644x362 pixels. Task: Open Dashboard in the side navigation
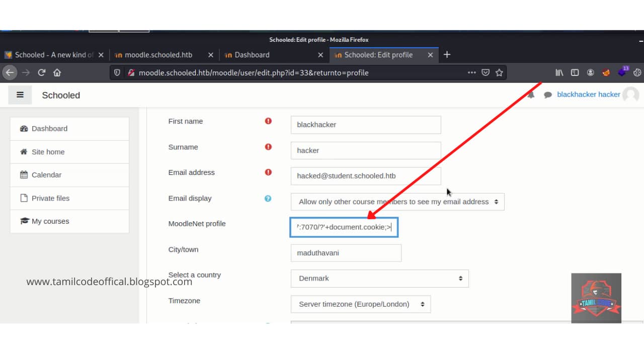[69, 129]
